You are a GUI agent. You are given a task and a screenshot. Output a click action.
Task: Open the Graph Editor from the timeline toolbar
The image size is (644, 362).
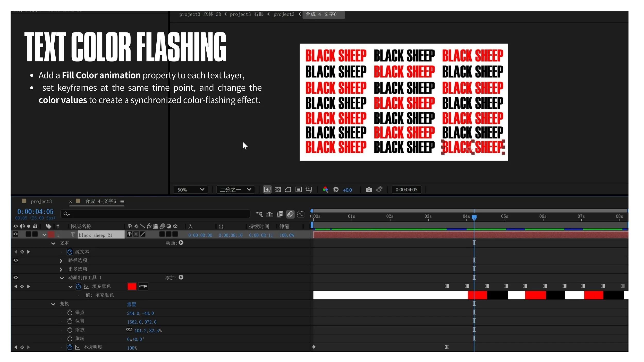click(x=301, y=214)
